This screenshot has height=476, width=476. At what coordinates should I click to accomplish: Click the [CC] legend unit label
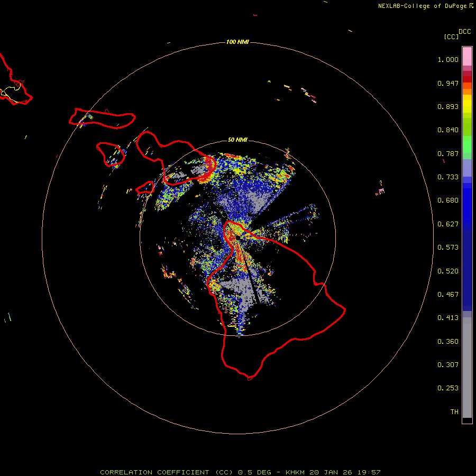tap(451, 36)
